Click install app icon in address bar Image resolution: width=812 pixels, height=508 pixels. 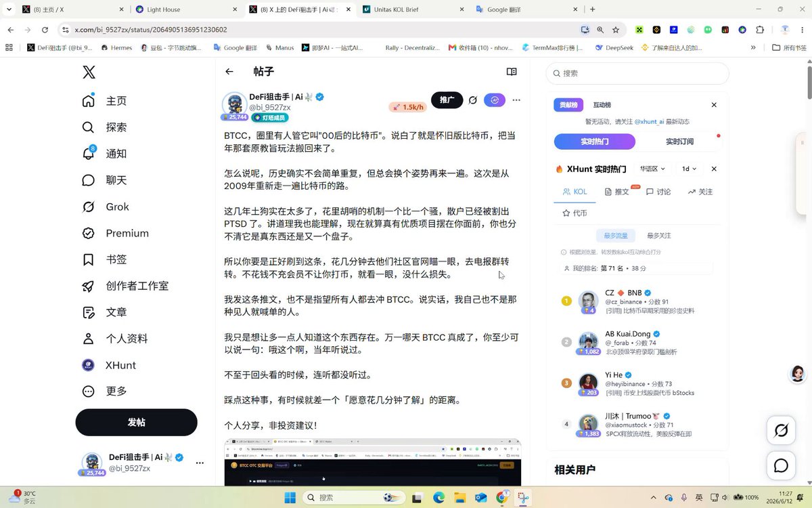point(585,30)
